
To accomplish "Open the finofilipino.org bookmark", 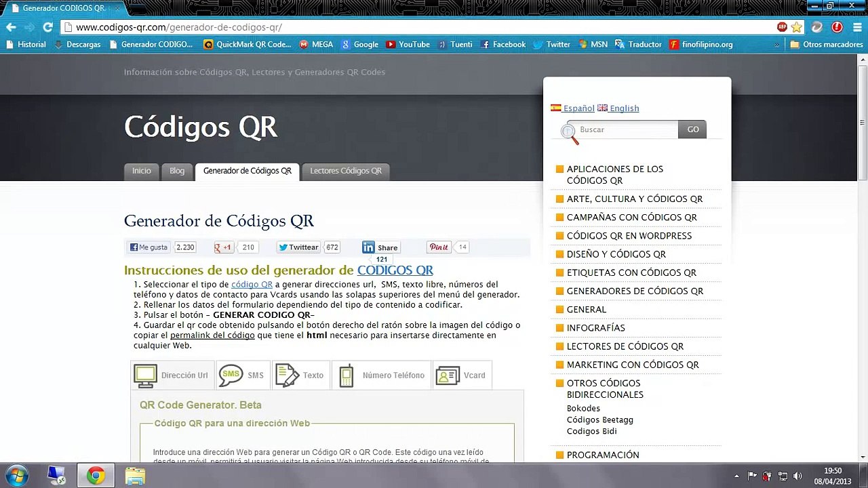I will [701, 44].
